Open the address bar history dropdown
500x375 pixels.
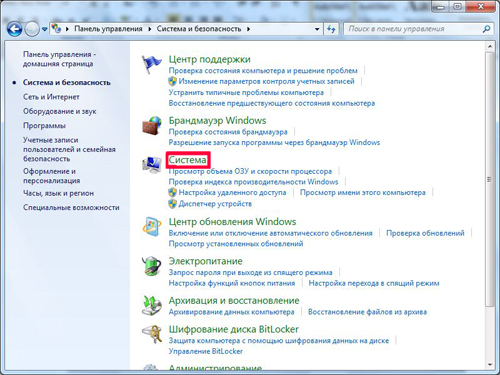click(x=317, y=29)
